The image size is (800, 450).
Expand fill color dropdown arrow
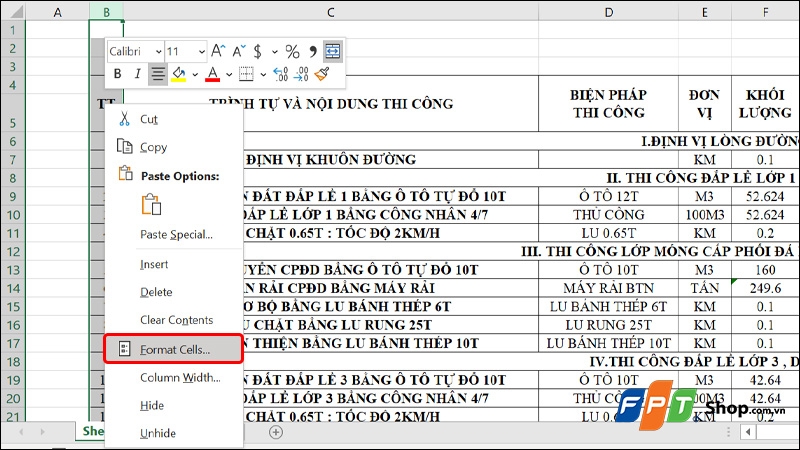pos(195,74)
